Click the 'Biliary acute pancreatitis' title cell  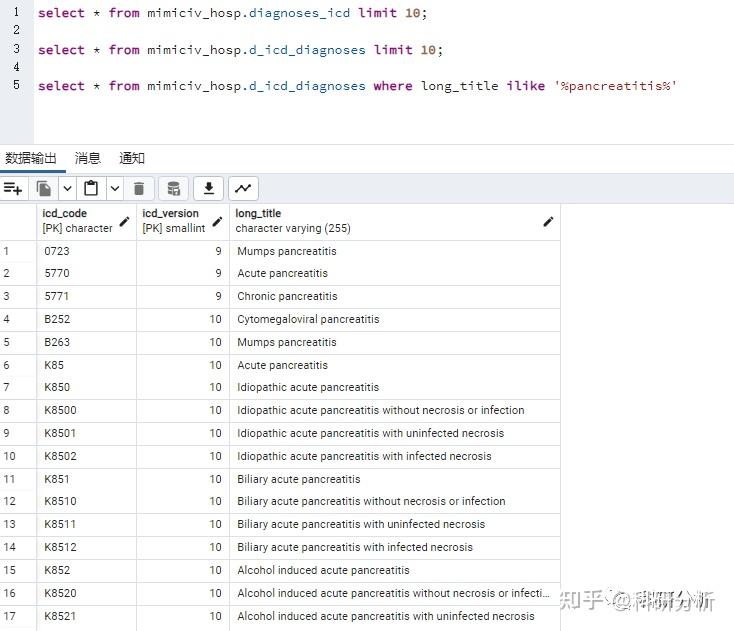(x=395, y=480)
